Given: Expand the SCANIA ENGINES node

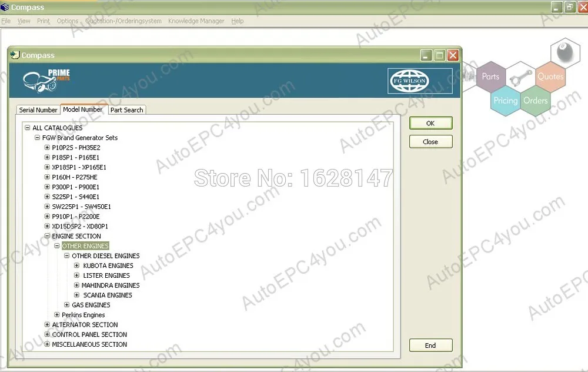Looking at the screenshot, I should tap(76, 295).
